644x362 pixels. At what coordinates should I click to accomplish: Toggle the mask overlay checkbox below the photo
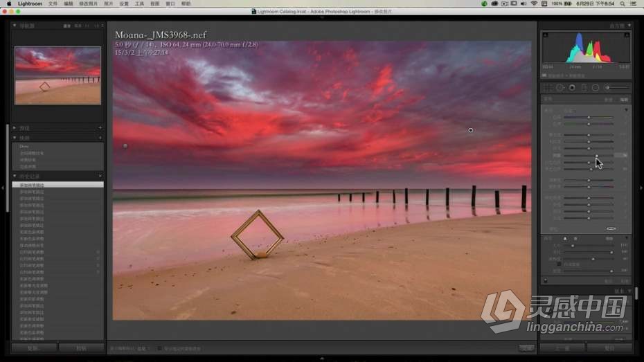click(x=160, y=348)
